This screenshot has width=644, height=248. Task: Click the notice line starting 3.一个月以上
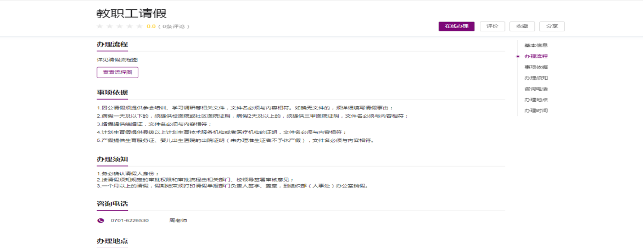coord(232,186)
